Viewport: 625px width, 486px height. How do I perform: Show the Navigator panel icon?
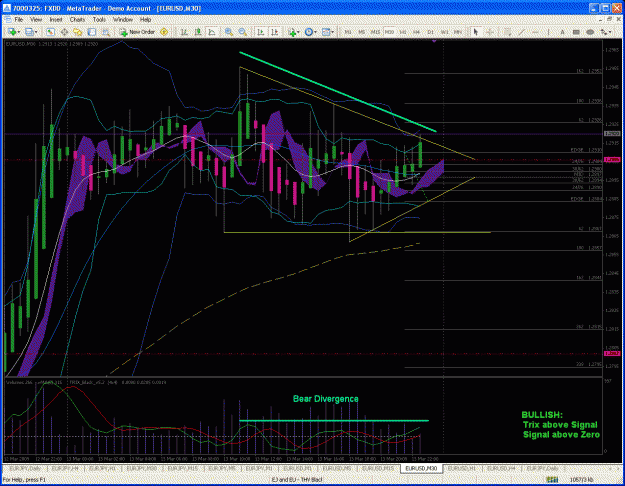(x=78, y=32)
